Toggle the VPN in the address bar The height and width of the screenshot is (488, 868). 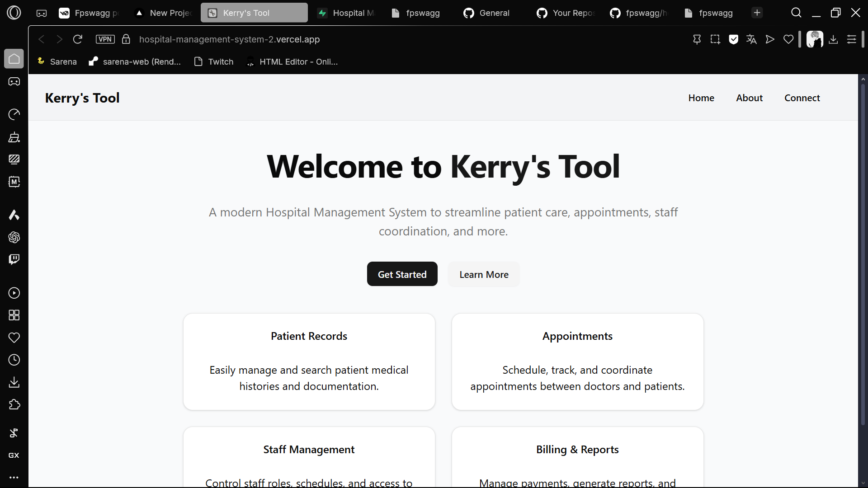(105, 39)
